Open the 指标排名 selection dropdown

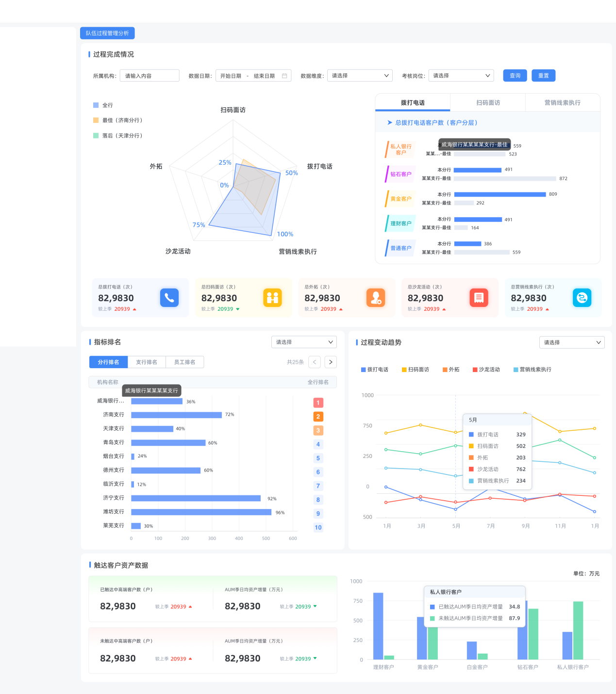pos(304,342)
